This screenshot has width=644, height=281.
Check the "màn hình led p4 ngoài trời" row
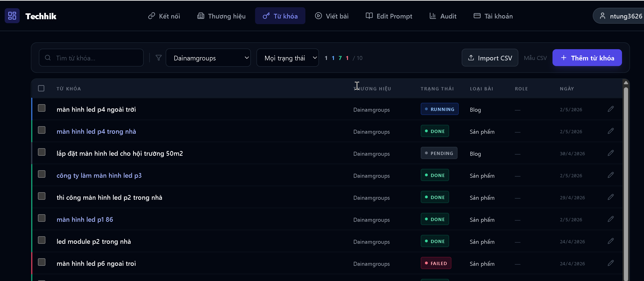[x=41, y=108]
